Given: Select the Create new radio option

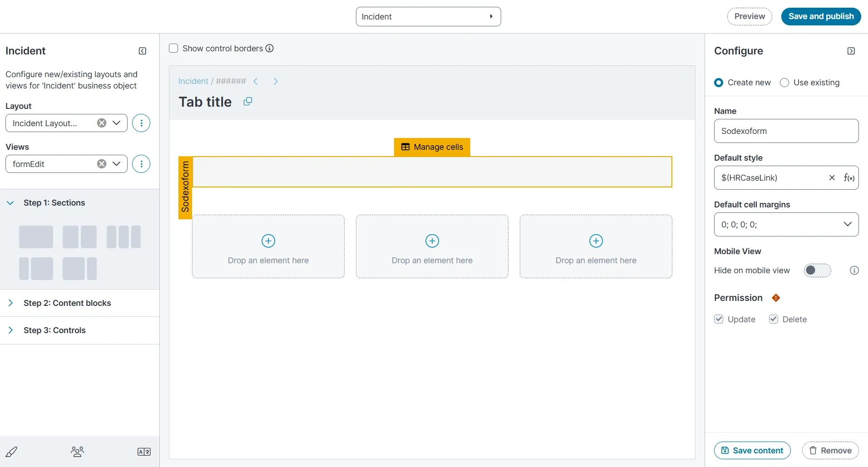Looking at the screenshot, I should click(719, 83).
